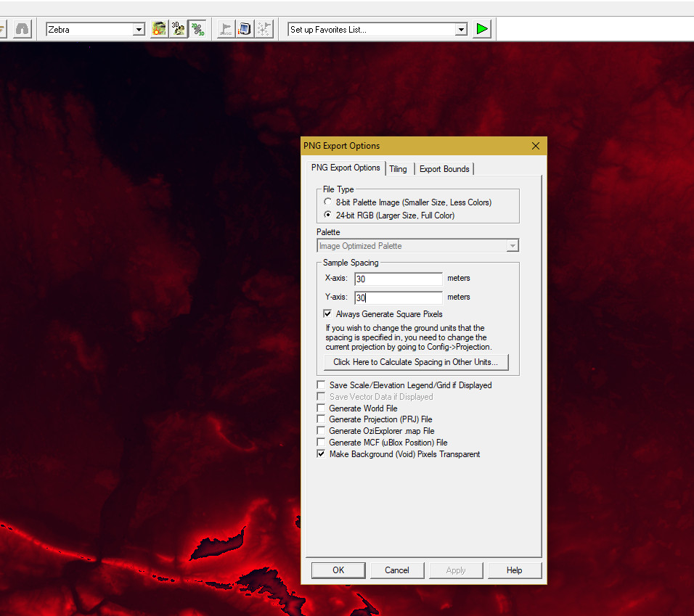Viewport: 694px width, 616px height.
Task: Switch to the Tiling tab
Action: pyautogui.click(x=398, y=169)
